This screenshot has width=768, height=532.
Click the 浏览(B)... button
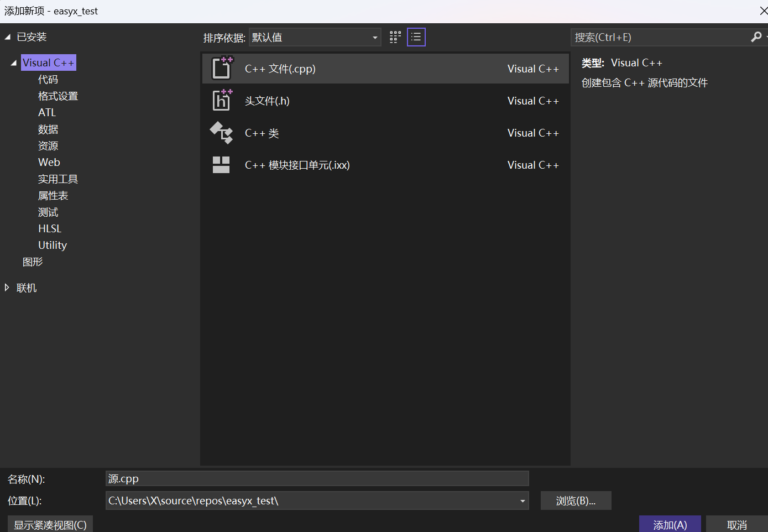tap(576, 501)
